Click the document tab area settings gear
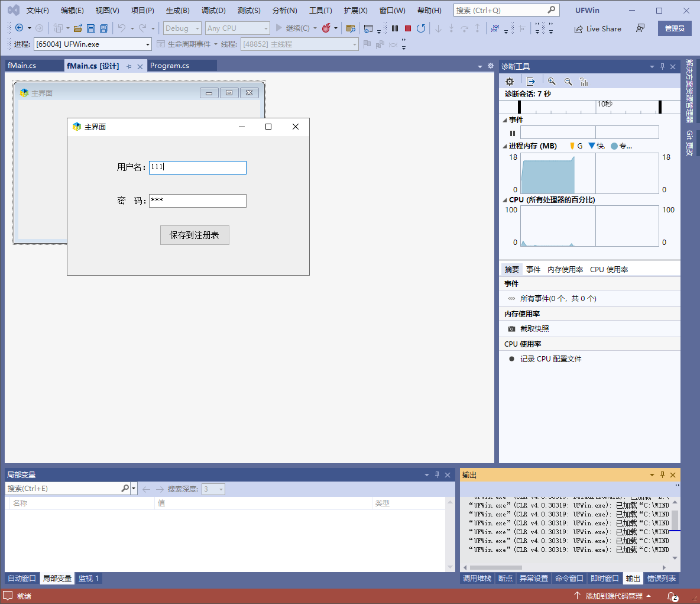The height and width of the screenshot is (604, 700). tap(491, 66)
